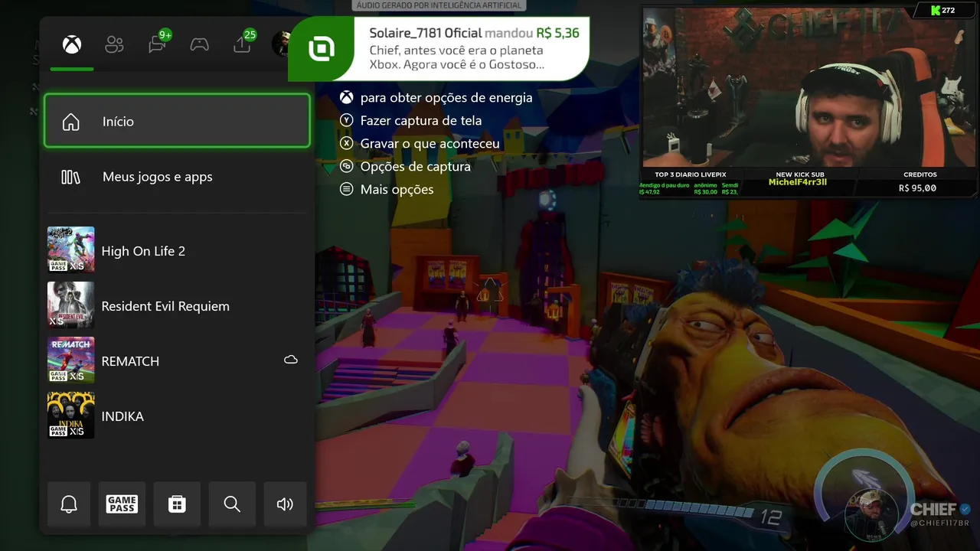The height and width of the screenshot is (551, 980).
Task: Open the chat messages tab with 9+ badge
Action: 158,43
